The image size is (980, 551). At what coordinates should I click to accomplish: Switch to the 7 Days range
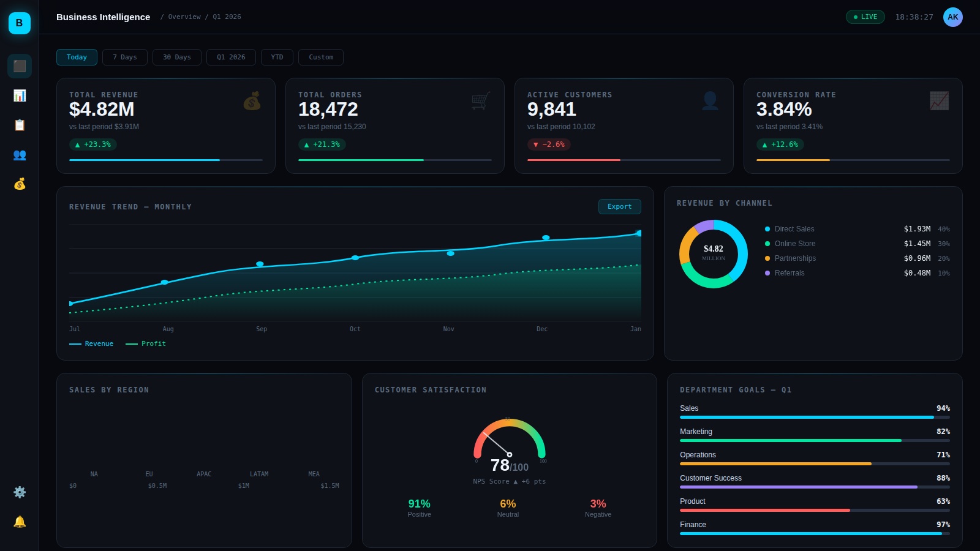(125, 58)
